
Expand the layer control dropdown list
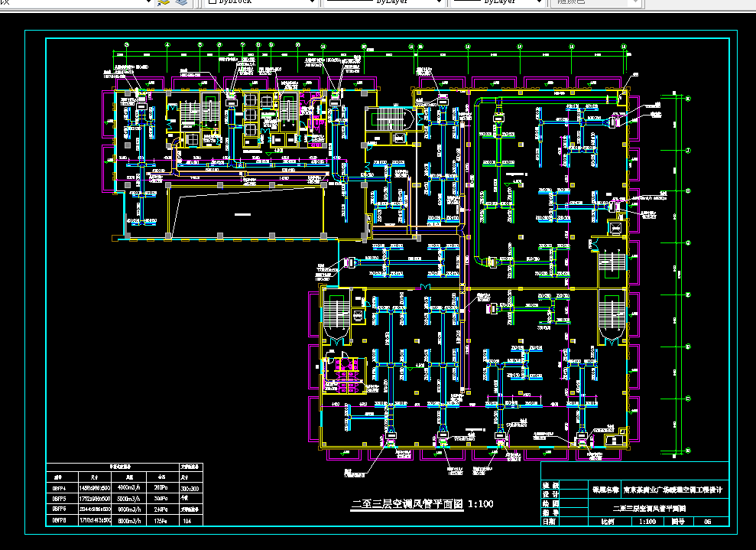148,2
